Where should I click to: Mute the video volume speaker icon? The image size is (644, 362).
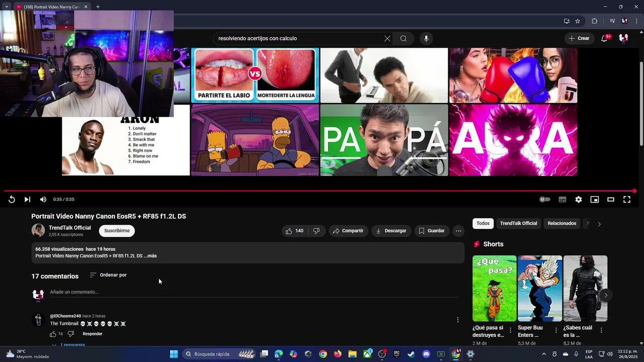tap(43, 200)
